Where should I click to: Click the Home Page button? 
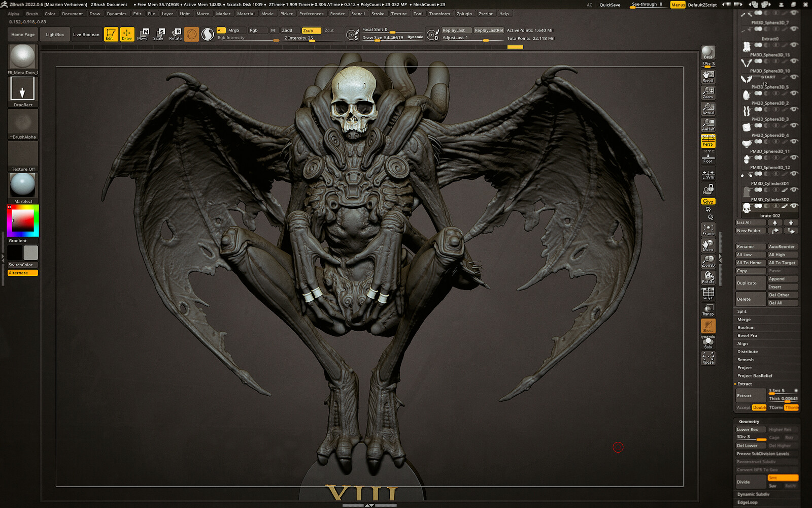click(23, 35)
